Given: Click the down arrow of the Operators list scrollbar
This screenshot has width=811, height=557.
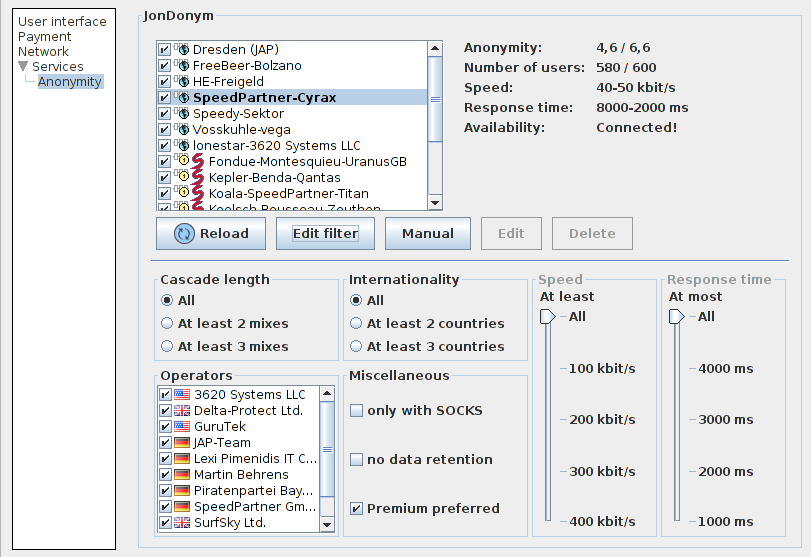Looking at the screenshot, I should pos(327,524).
